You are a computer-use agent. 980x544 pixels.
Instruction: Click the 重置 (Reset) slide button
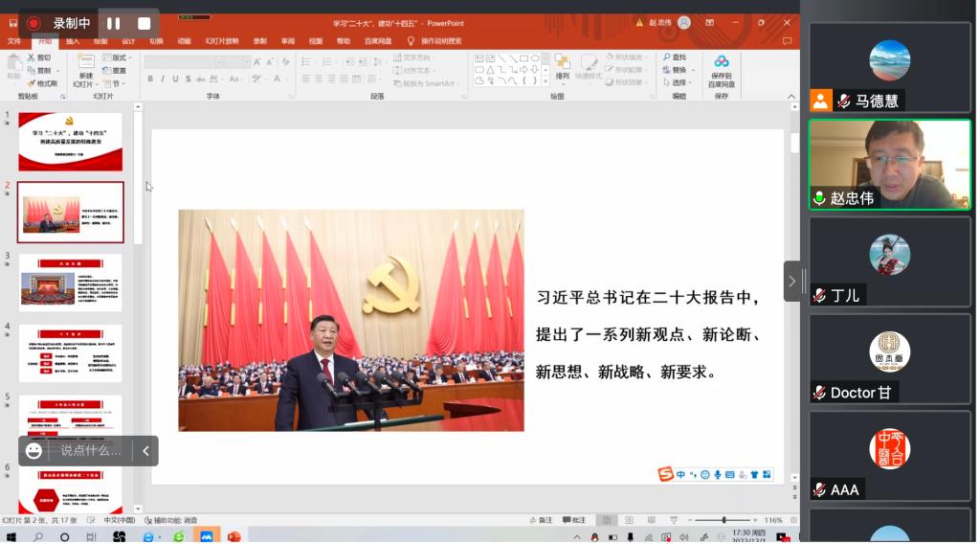click(x=115, y=71)
